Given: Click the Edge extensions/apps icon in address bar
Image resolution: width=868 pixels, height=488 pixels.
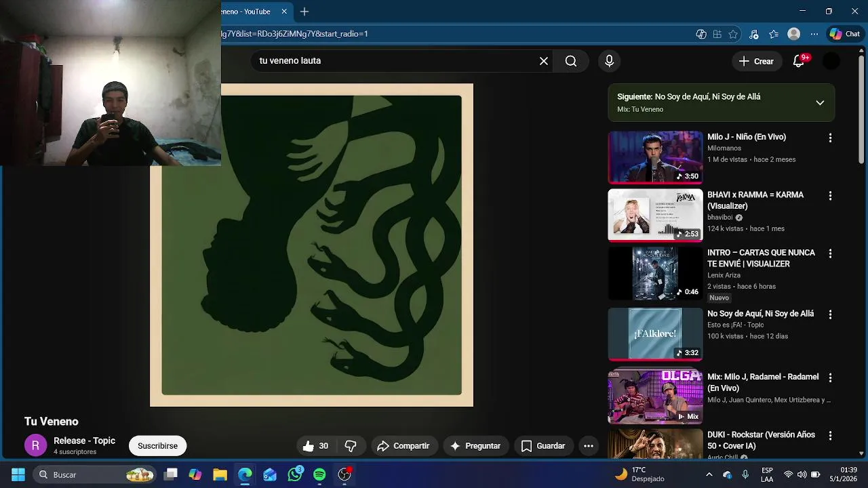Looking at the screenshot, I should pos(717,34).
